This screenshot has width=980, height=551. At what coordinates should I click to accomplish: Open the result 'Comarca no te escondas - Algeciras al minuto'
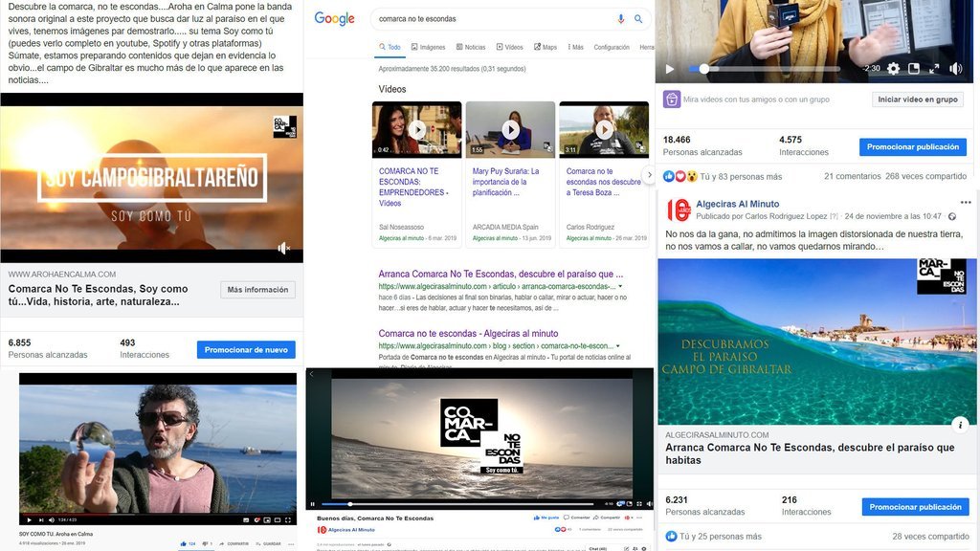click(x=468, y=333)
